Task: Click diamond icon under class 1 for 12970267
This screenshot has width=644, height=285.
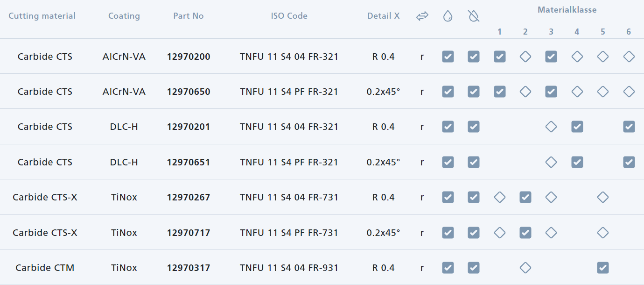Action: pos(499,197)
